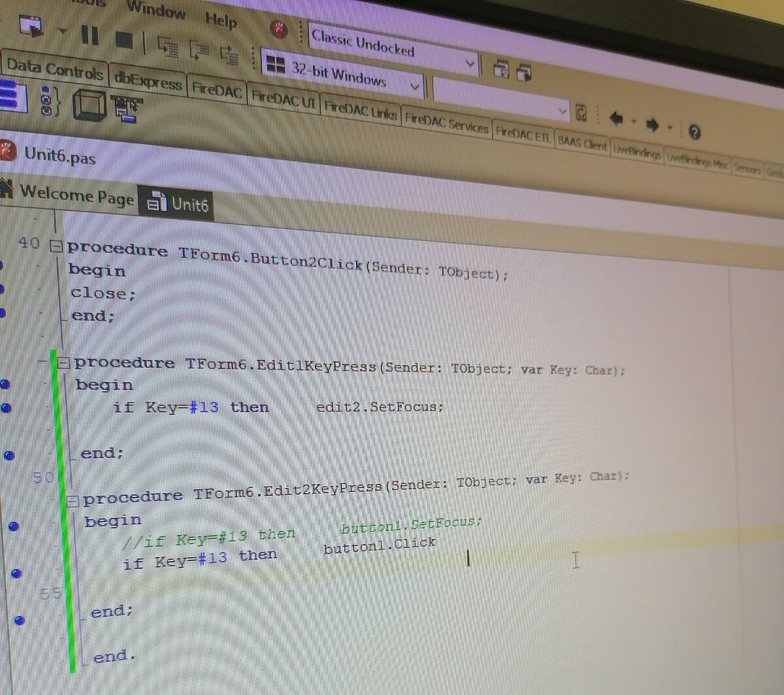Collapse the Button2Click procedure fold marker

56,247
